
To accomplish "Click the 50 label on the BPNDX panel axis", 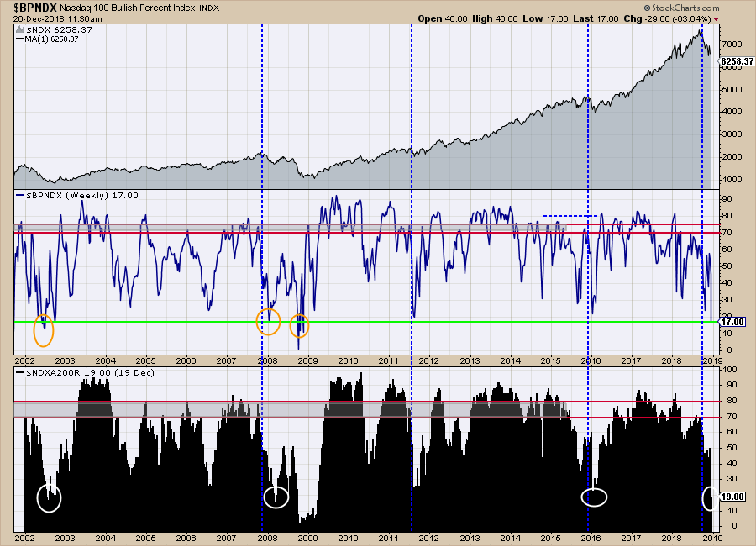I will click(x=727, y=266).
